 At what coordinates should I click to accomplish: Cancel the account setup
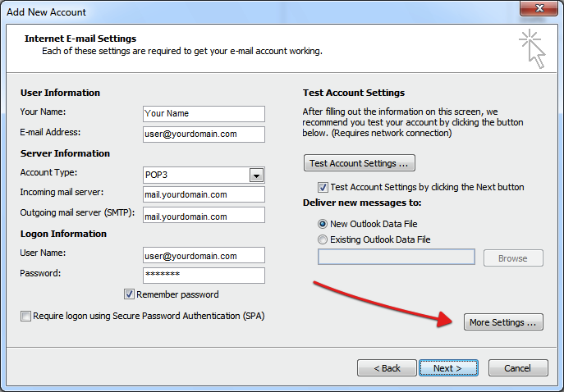click(518, 368)
